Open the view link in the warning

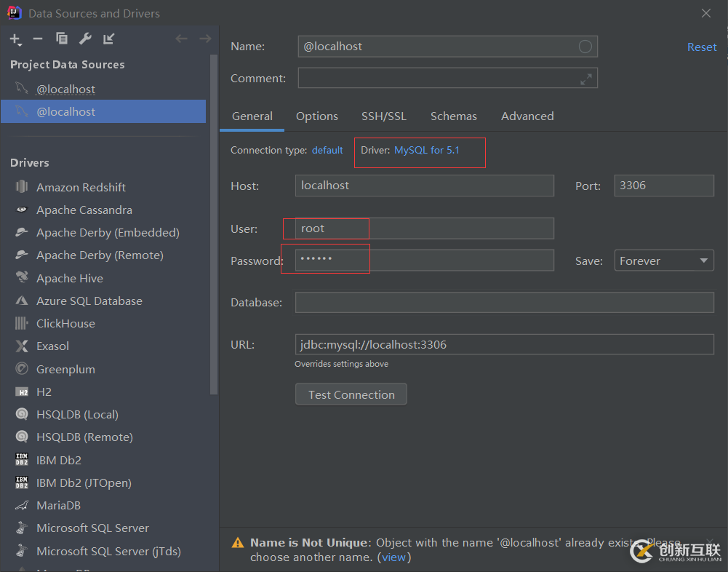(x=393, y=557)
